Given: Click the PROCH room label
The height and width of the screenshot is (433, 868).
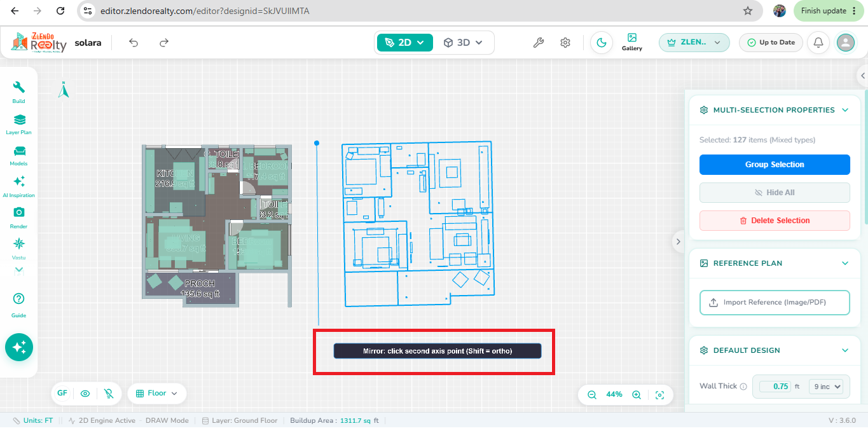Looking at the screenshot, I should pos(200,284).
